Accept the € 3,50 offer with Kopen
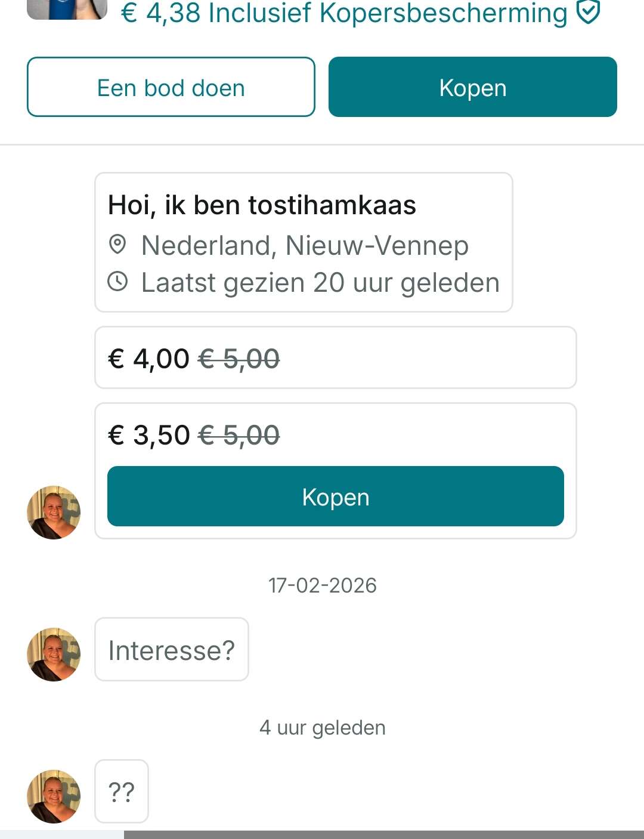This screenshot has height=839, width=644. pyautogui.click(x=335, y=496)
